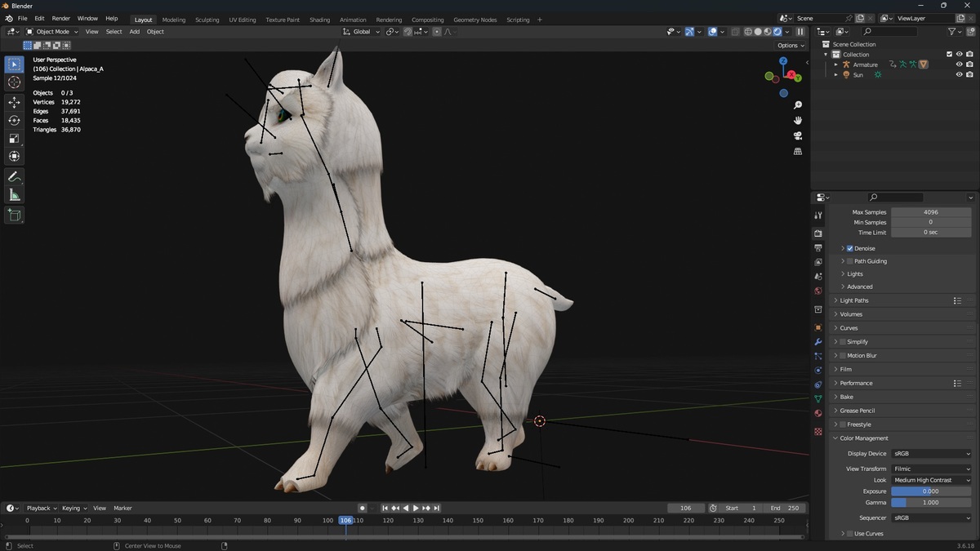Activate the Scale tool
This screenshot has height=551, width=980.
[14, 138]
